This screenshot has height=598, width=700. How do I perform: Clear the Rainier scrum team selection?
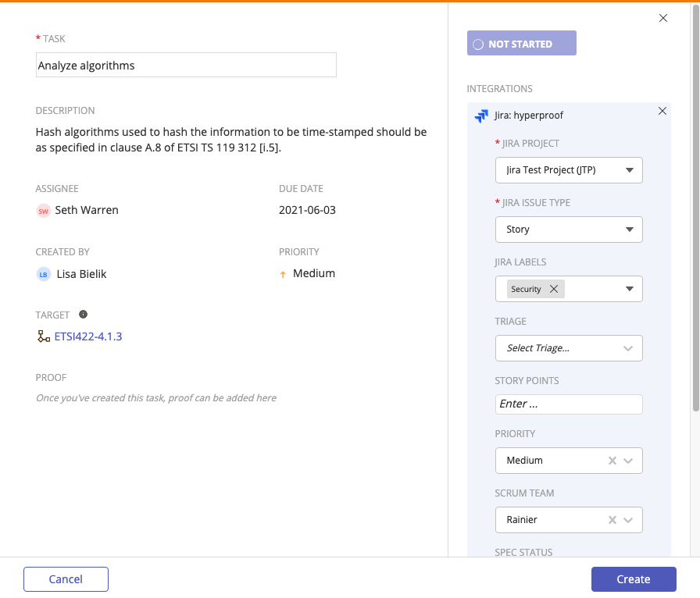pos(612,520)
